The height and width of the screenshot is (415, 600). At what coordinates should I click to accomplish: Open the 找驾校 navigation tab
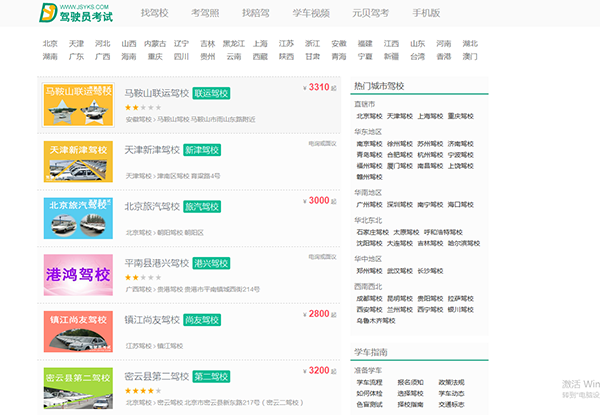pyautogui.click(x=155, y=13)
